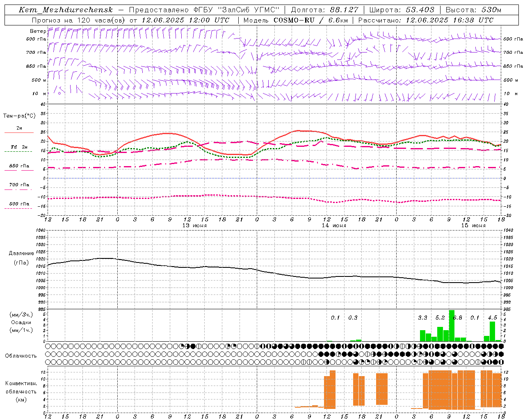Click the solid red 2м temperature curve
The image size is (525, 420).
tap(274, 140)
